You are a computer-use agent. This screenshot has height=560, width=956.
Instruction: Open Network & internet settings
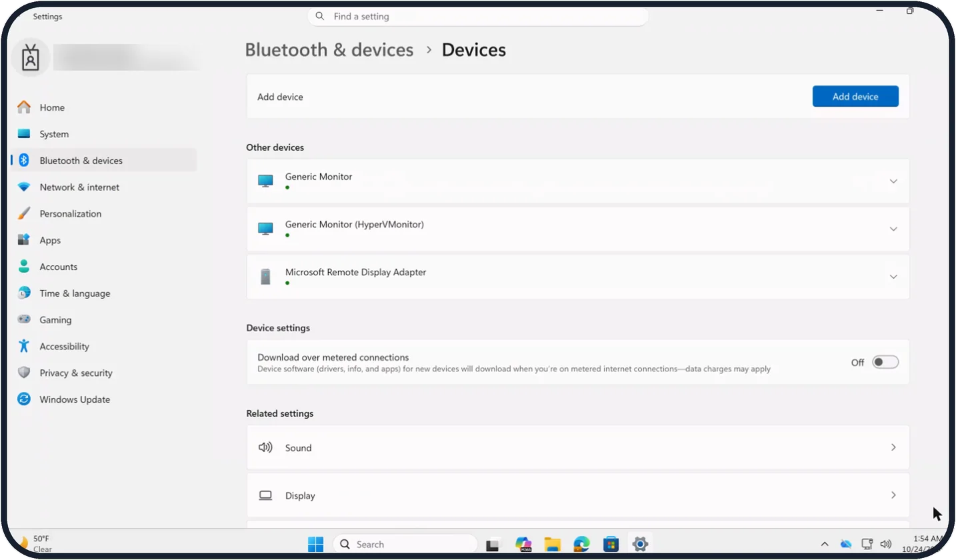coord(103,187)
